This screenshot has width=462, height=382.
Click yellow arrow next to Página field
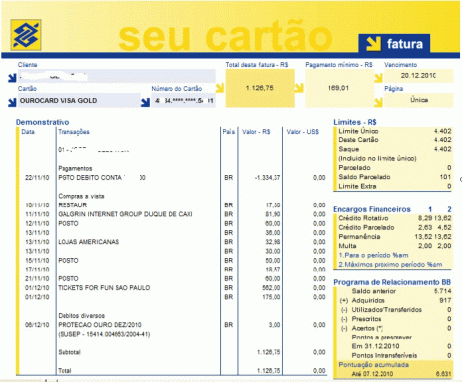378,102
